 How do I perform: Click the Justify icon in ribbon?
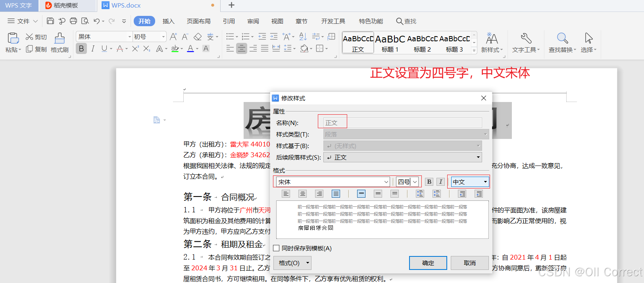(x=265, y=48)
